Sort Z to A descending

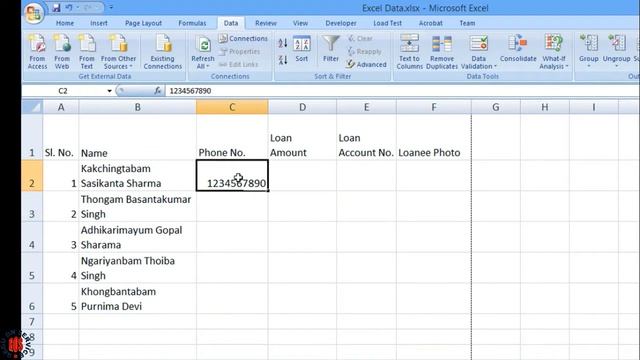pyautogui.click(x=283, y=60)
